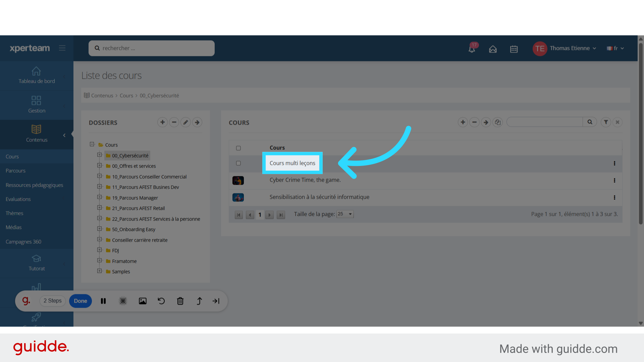Open Evaluations in the sidebar menu

(x=18, y=199)
